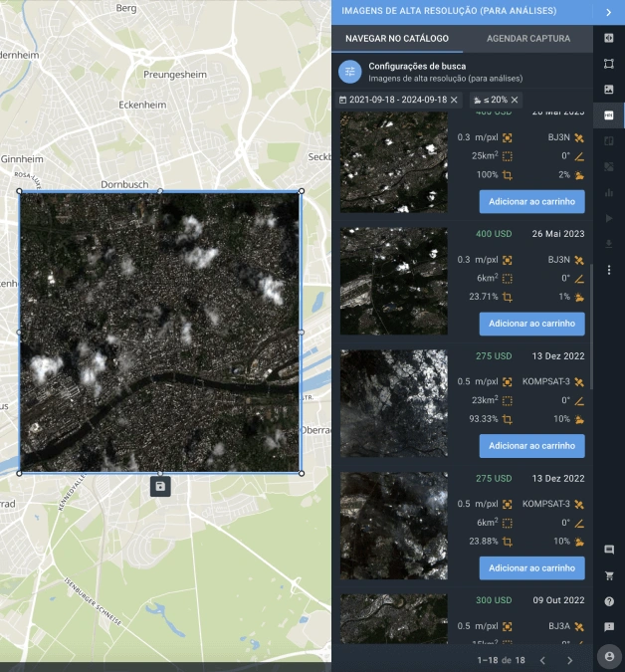The height and width of the screenshot is (672, 625).
Task: Switch to Navegar no Catálogo tab
Action: pyautogui.click(x=397, y=39)
